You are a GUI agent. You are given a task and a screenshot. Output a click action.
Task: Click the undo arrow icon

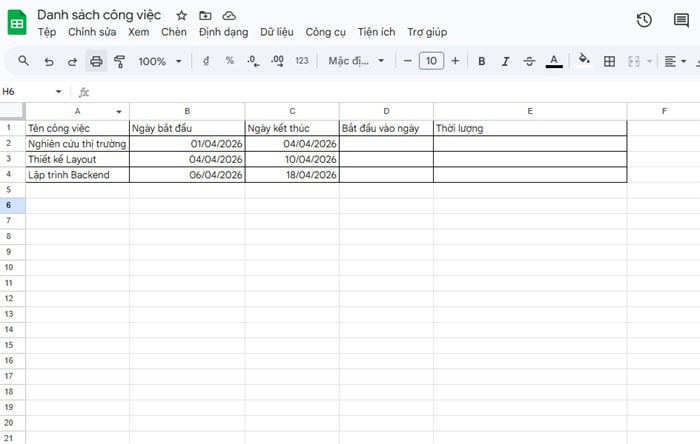(49, 62)
